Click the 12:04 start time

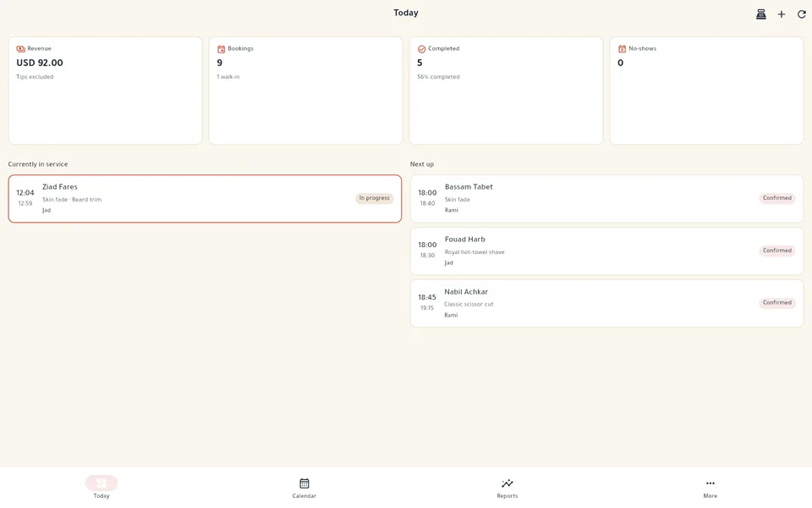point(25,193)
